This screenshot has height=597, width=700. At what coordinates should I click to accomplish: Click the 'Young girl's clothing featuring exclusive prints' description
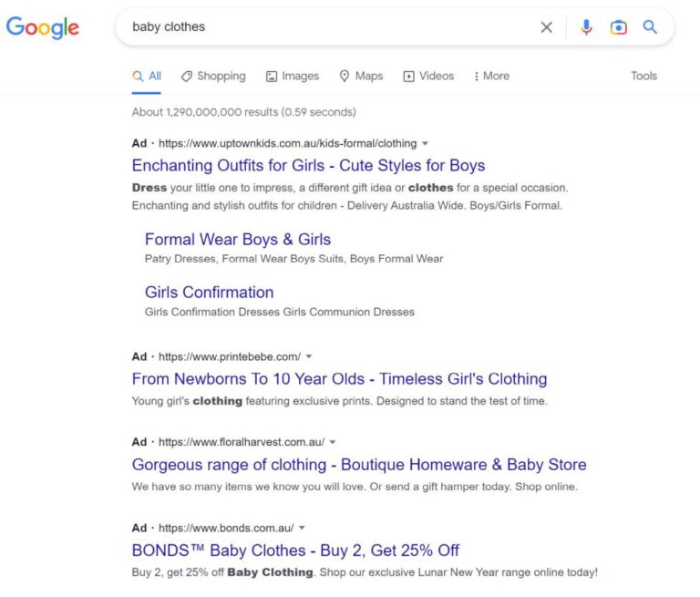point(339,401)
